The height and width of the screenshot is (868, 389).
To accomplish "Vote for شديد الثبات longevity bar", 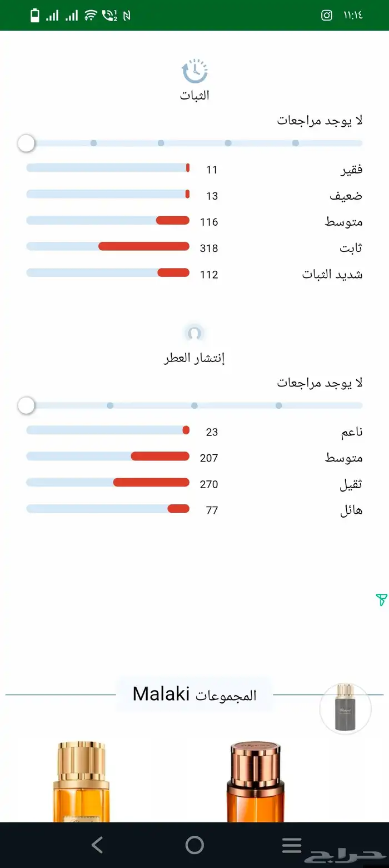I will point(108,272).
